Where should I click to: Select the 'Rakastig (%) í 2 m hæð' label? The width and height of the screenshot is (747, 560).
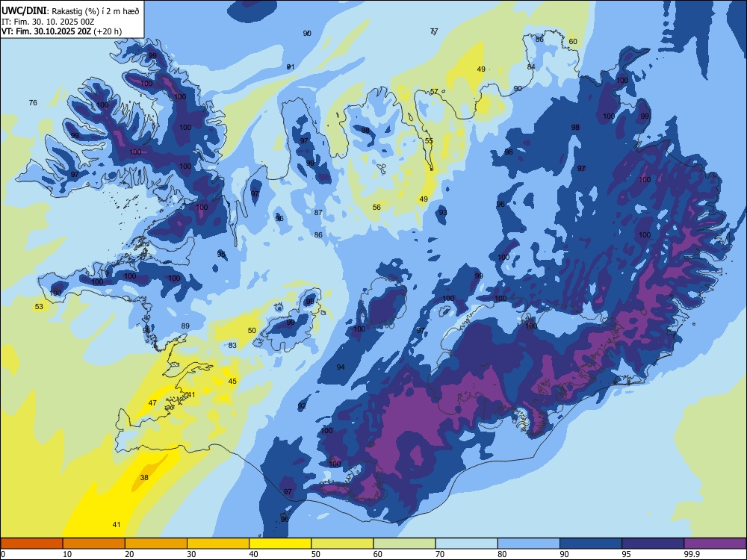point(96,11)
